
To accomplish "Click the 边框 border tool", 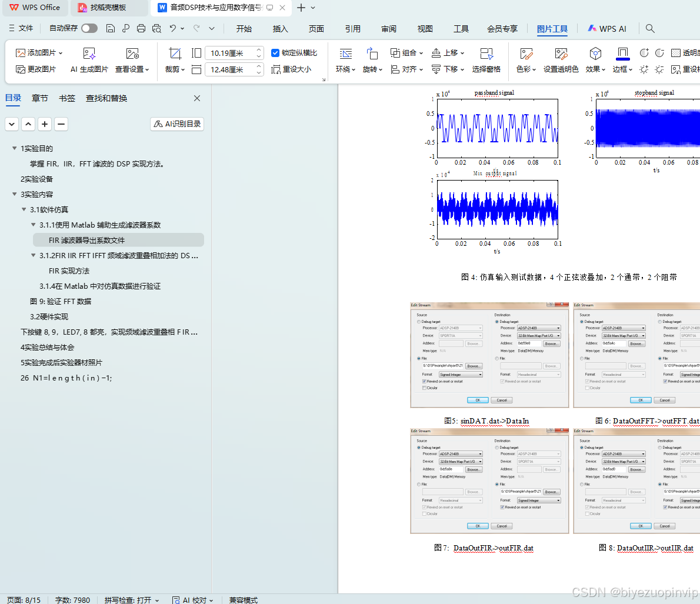I will tap(622, 60).
